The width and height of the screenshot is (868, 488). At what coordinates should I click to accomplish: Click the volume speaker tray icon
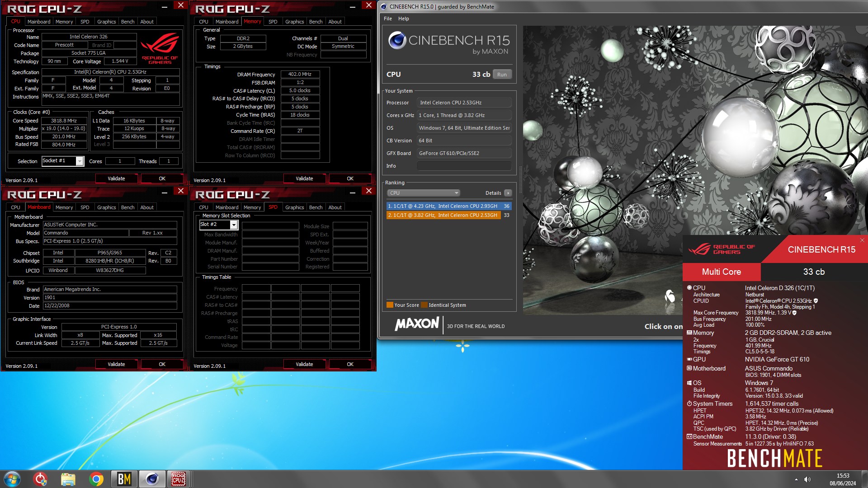coord(807,479)
